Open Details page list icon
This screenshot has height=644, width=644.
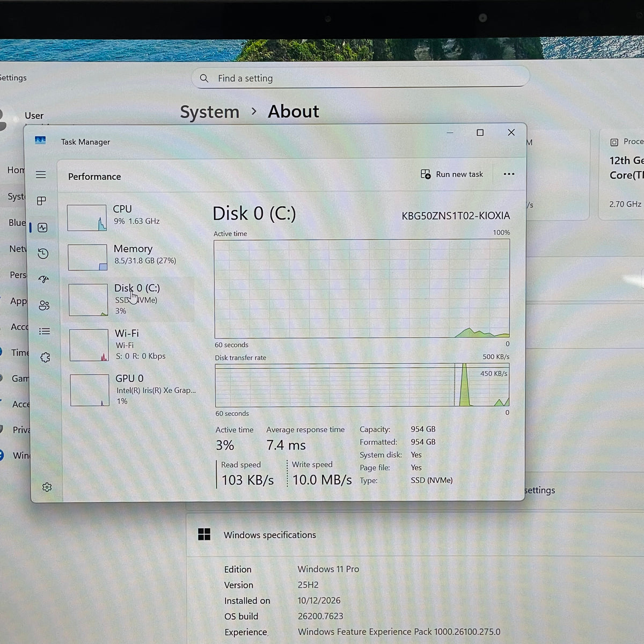click(45, 331)
